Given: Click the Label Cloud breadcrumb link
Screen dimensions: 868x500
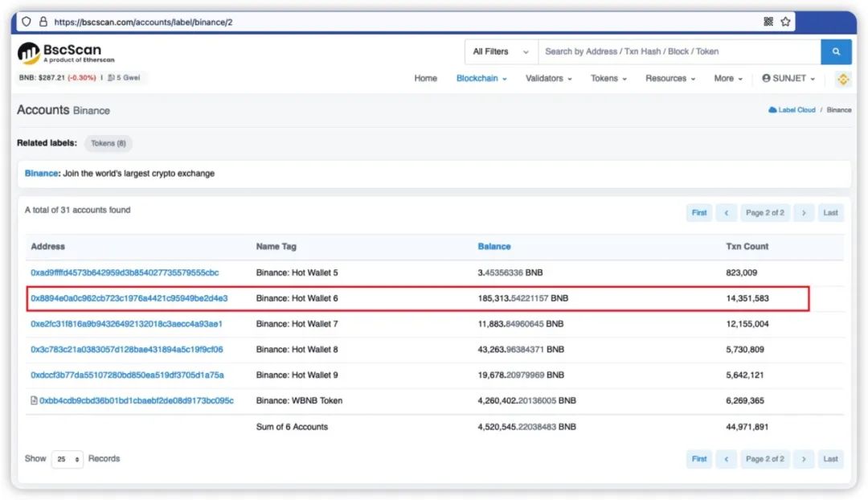Looking at the screenshot, I should pyautogui.click(x=792, y=110).
